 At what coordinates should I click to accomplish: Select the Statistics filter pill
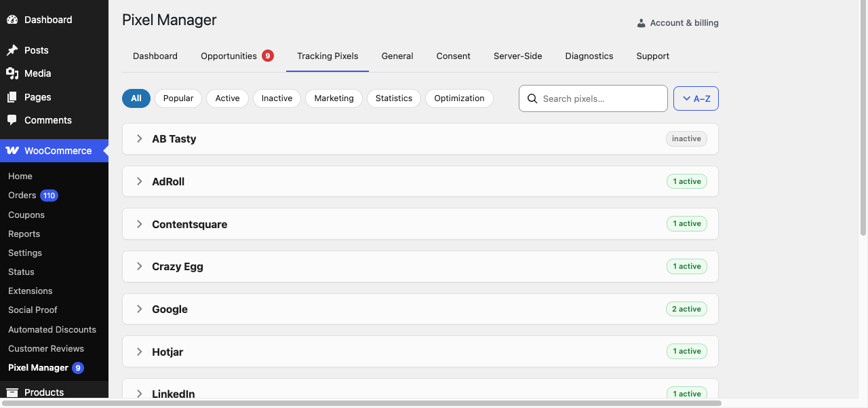[x=394, y=98]
